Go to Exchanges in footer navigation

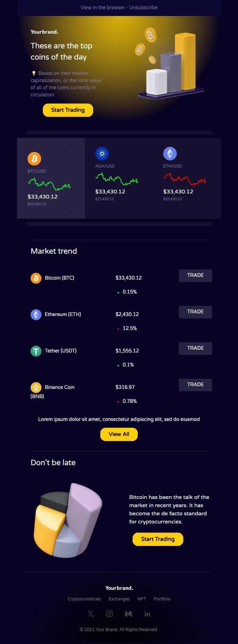click(119, 599)
